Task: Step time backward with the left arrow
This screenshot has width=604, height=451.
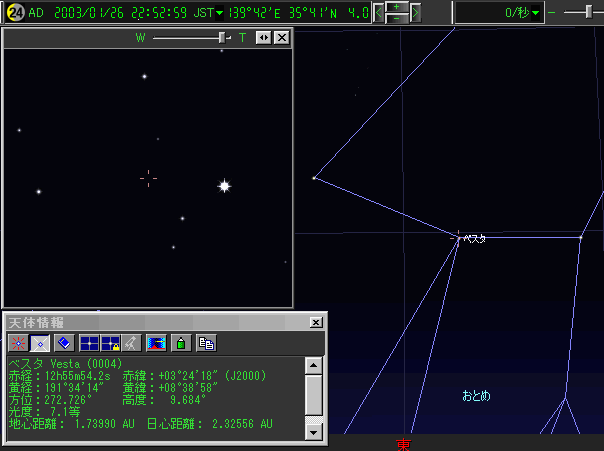Action: 379,13
